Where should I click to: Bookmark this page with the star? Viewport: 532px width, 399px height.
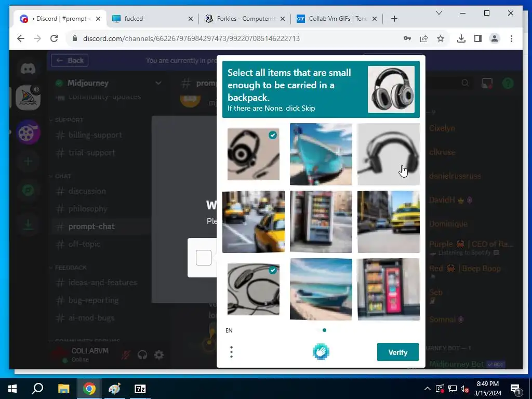[441, 38]
